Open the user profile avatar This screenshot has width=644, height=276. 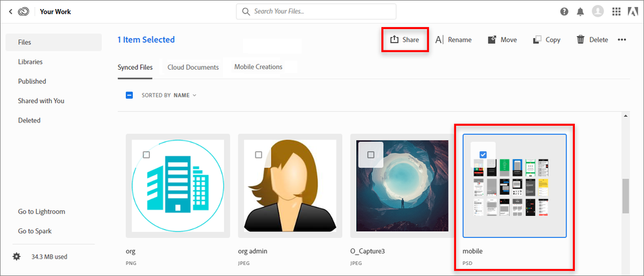(598, 11)
